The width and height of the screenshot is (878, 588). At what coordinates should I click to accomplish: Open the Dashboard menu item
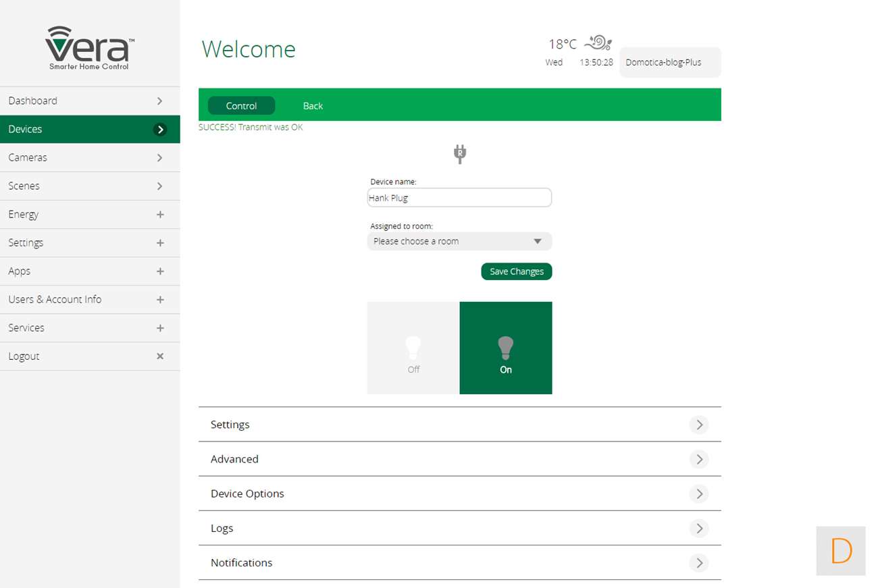90,101
